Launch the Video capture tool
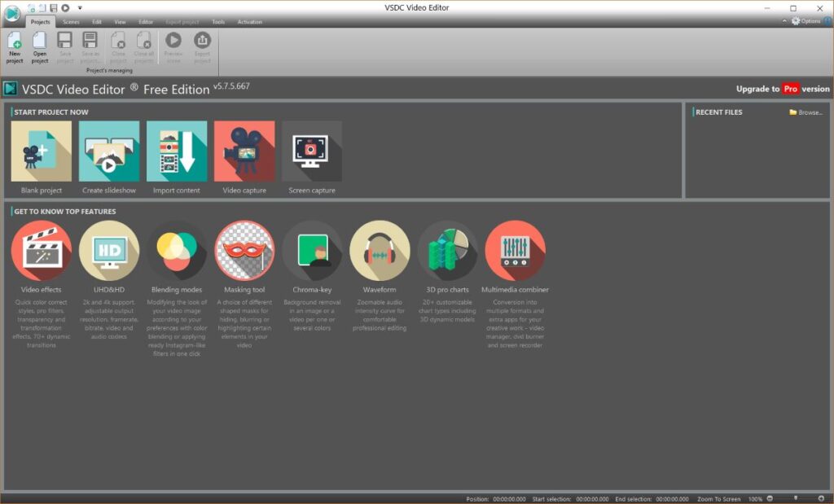Image resolution: width=834 pixels, height=504 pixels. point(244,151)
